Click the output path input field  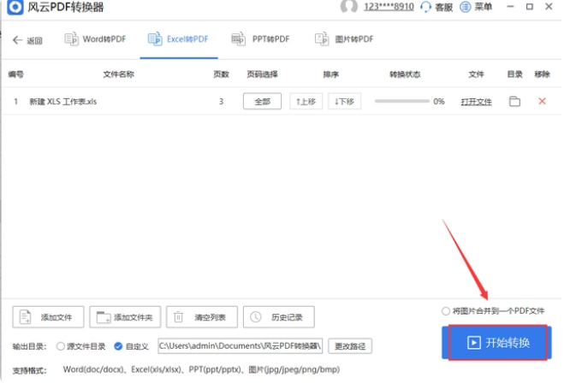click(x=240, y=346)
